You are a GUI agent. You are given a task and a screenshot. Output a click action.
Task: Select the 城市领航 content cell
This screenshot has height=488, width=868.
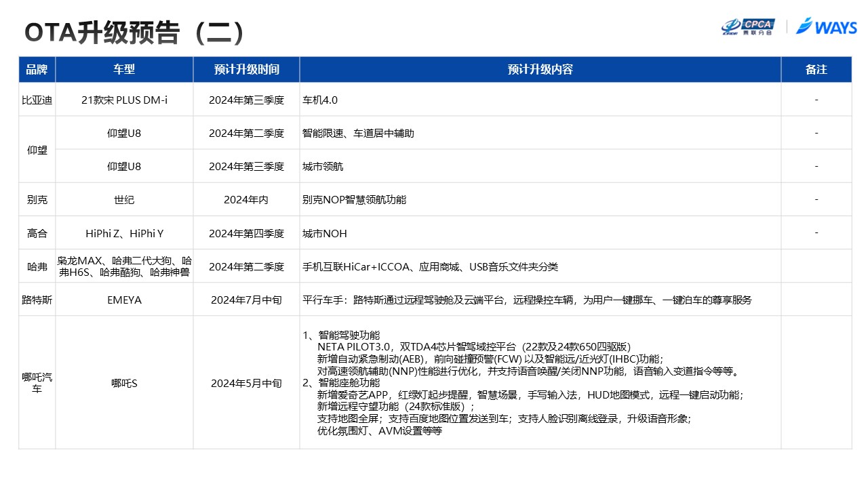click(x=540, y=166)
